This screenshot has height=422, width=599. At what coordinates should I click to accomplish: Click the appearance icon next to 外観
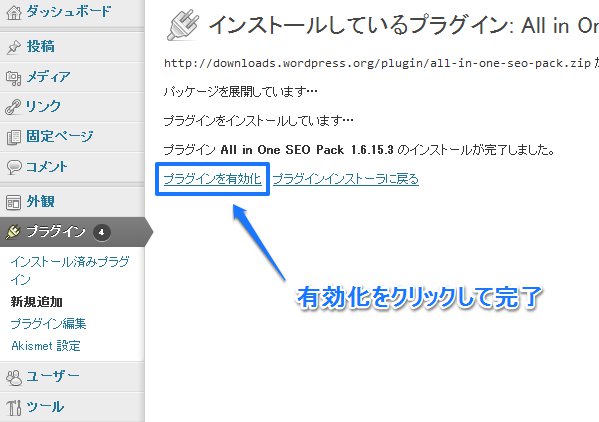13,202
